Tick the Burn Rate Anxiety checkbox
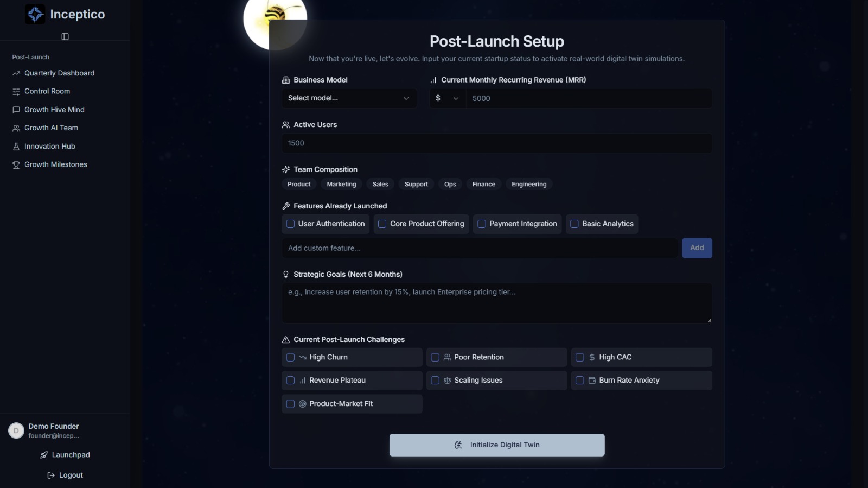Screen dimensions: 868x488 580,381
